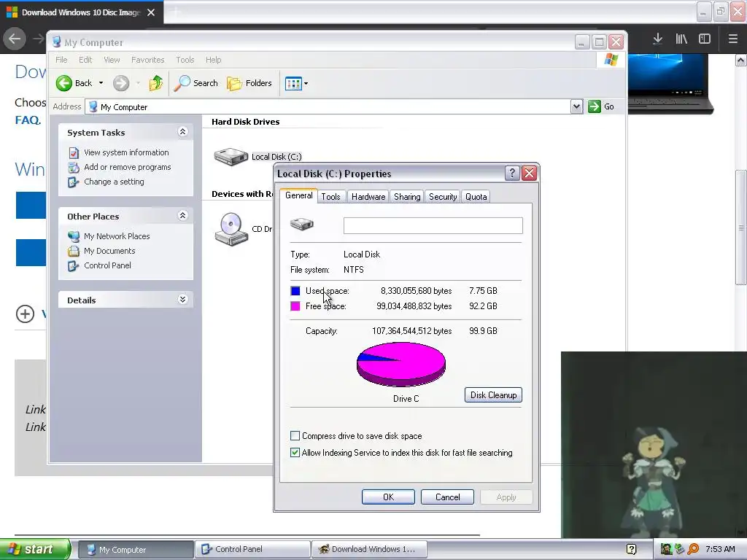Click the Views icon in toolbar
The image size is (747, 560).
pyautogui.click(x=293, y=84)
